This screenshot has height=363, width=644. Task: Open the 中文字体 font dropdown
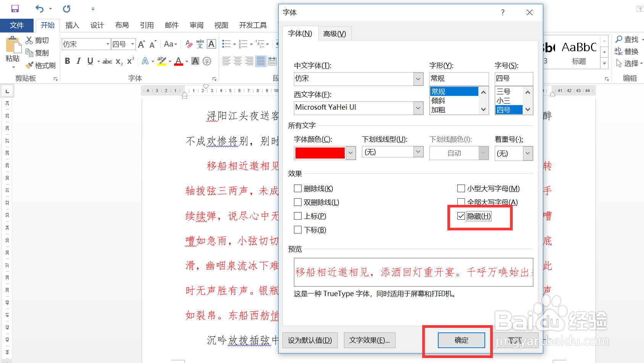[x=418, y=79]
